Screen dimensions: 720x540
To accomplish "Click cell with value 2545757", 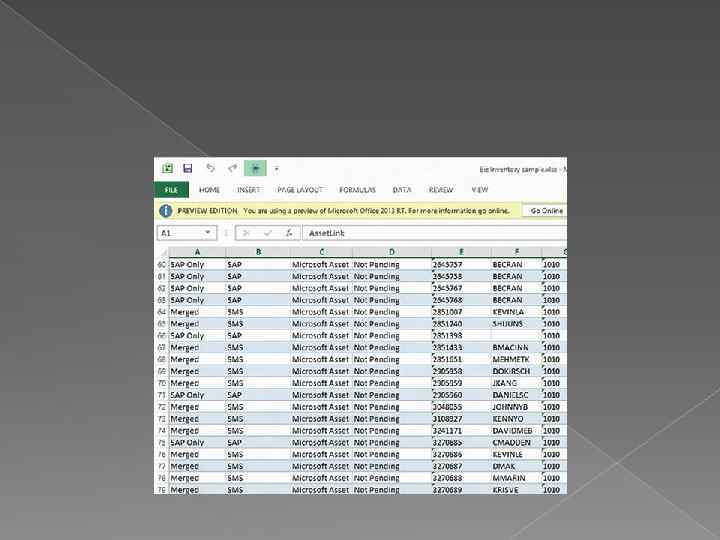I will coord(461,264).
